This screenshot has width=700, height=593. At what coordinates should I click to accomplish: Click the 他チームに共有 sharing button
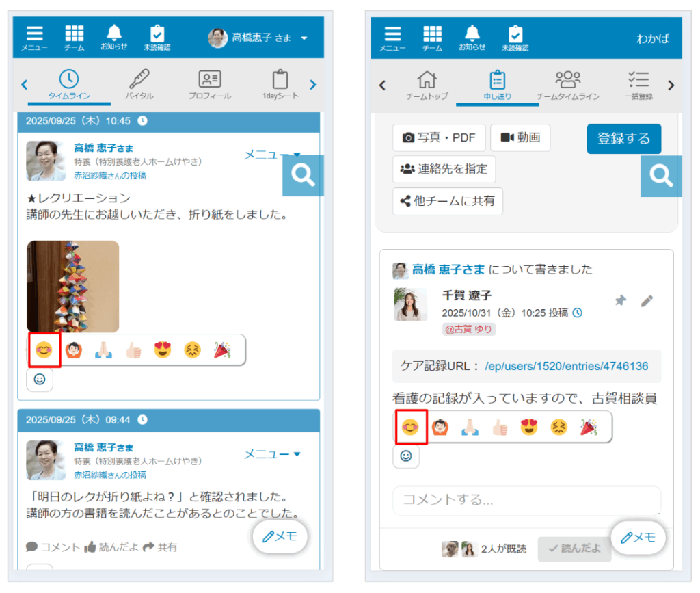click(448, 201)
